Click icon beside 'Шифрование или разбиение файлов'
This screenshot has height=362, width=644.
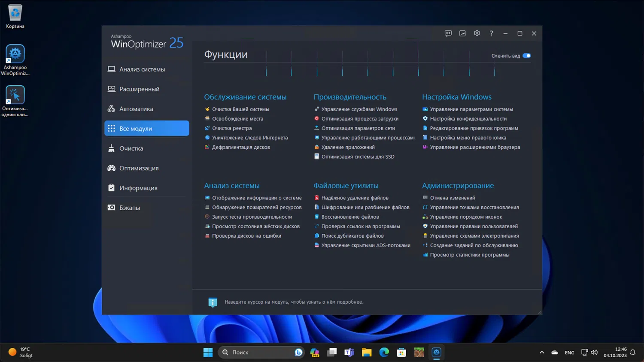tap(317, 207)
